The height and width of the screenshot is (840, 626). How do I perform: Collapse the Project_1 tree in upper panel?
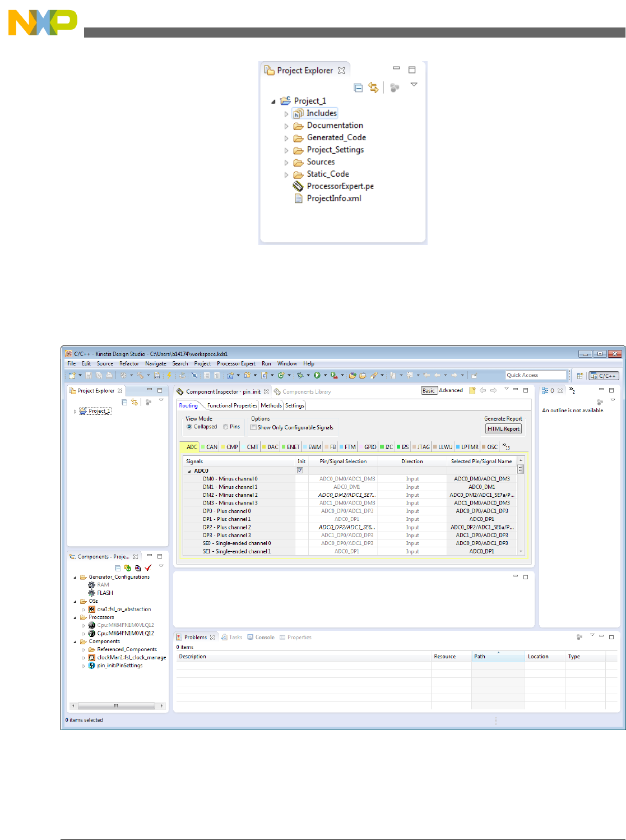click(x=273, y=101)
